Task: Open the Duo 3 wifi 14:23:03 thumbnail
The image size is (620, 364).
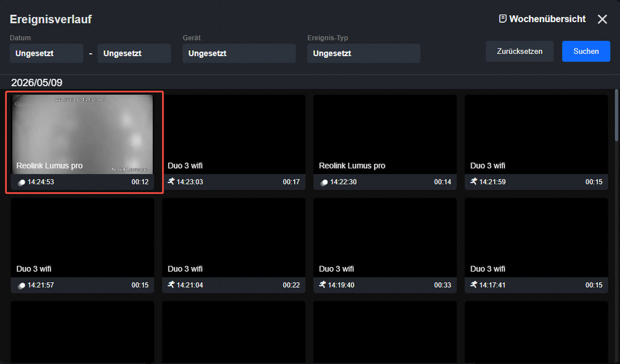Action: pyautogui.click(x=233, y=134)
